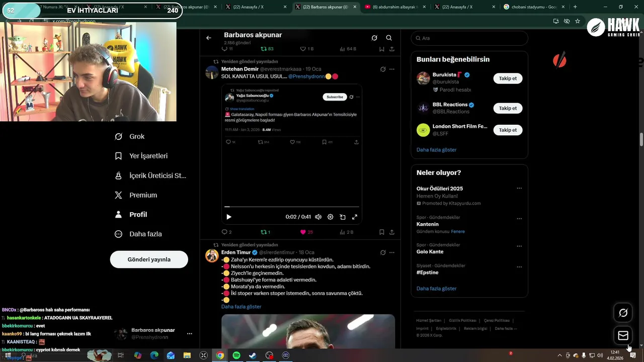This screenshot has width=644, height=362.
Task: Bookmark the topmost partially shown post
Action: click(x=382, y=49)
